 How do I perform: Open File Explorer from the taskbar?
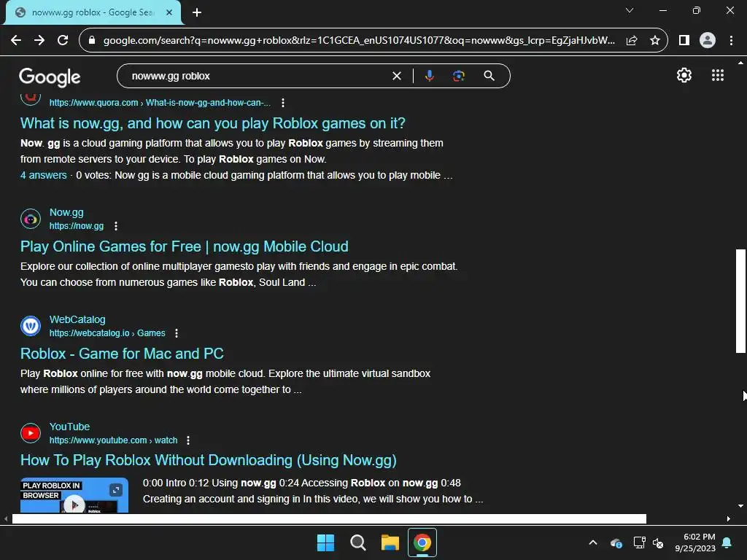tap(390, 542)
